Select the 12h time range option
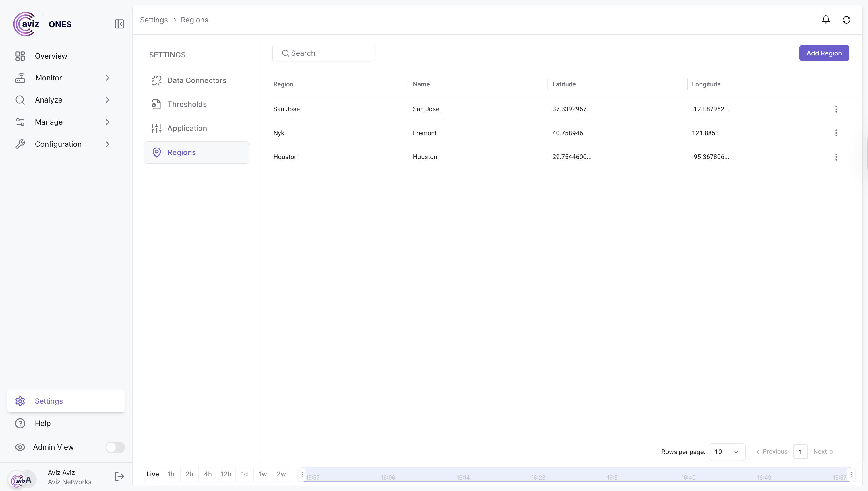This screenshot has width=868, height=491. coord(226,474)
